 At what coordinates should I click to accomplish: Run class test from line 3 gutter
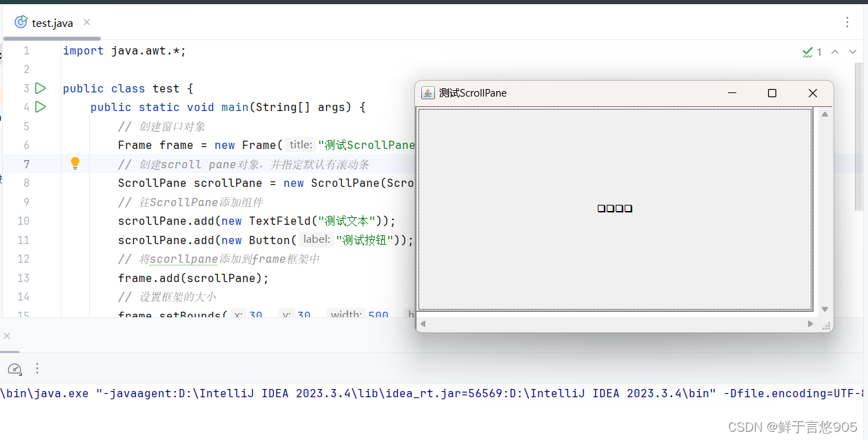click(41, 88)
